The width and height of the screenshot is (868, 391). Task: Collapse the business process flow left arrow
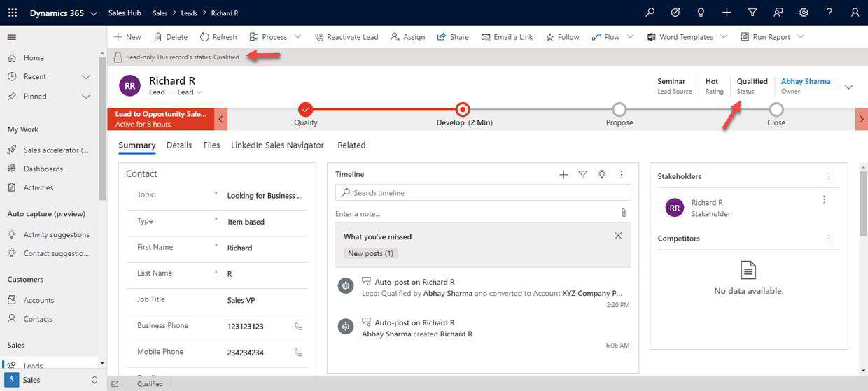[x=221, y=119]
